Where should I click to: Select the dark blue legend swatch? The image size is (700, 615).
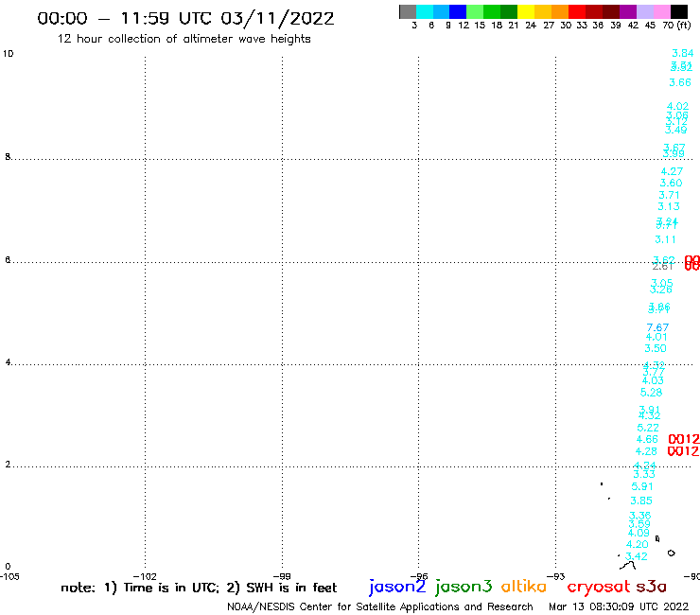tap(458, 11)
